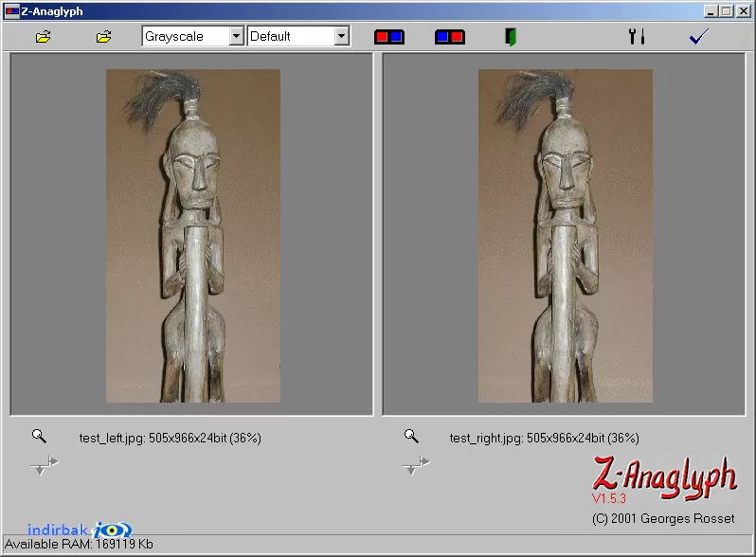This screenshot has width=756, height=557.
Task: Expand the Grayscale dropdown arrow
Action: pyautogui.click(x=236, y=36)
